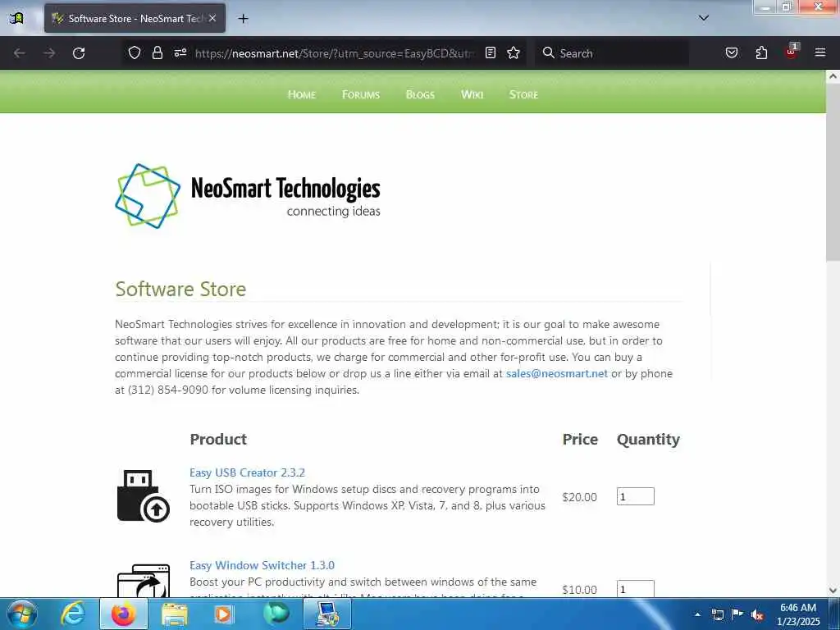Switch to Firefox in the taskbar
This screenshot has width=840, height=630.
(124, 614)
